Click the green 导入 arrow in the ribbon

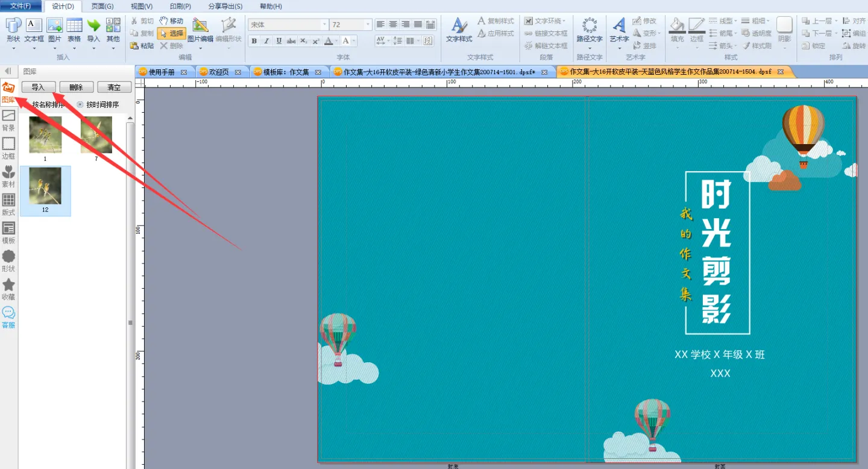tap(93, 30)
